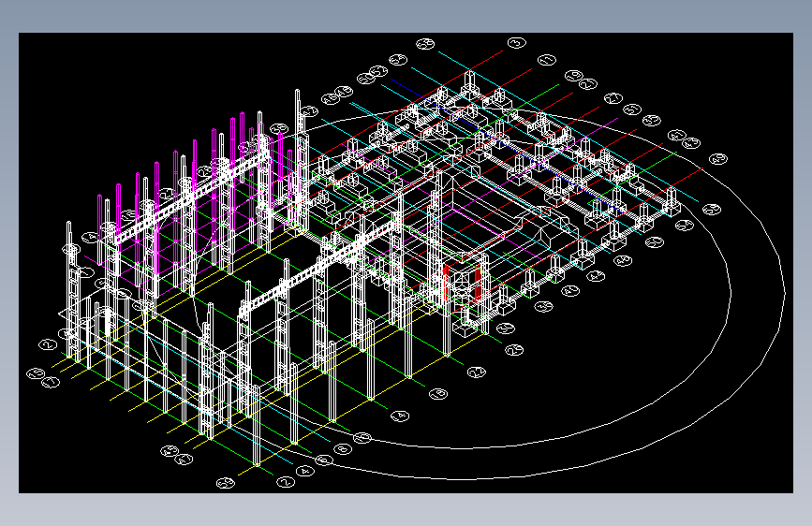Viewport: 812px width, 526px height.
Task: Select grid bubble labeled 49
Action: 717,158
